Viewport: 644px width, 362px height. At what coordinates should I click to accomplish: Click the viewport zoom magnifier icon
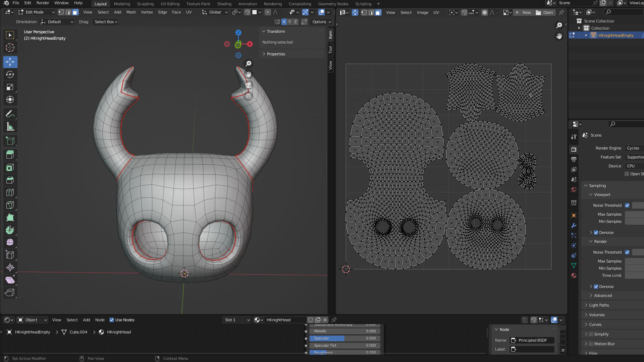[x=249, y=64]
